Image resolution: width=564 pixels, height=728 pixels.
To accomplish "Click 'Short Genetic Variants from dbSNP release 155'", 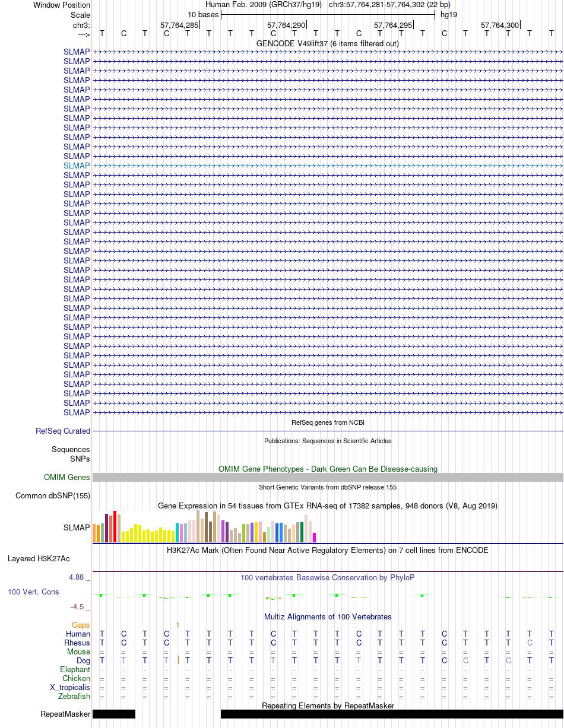I will coord(328,487).
